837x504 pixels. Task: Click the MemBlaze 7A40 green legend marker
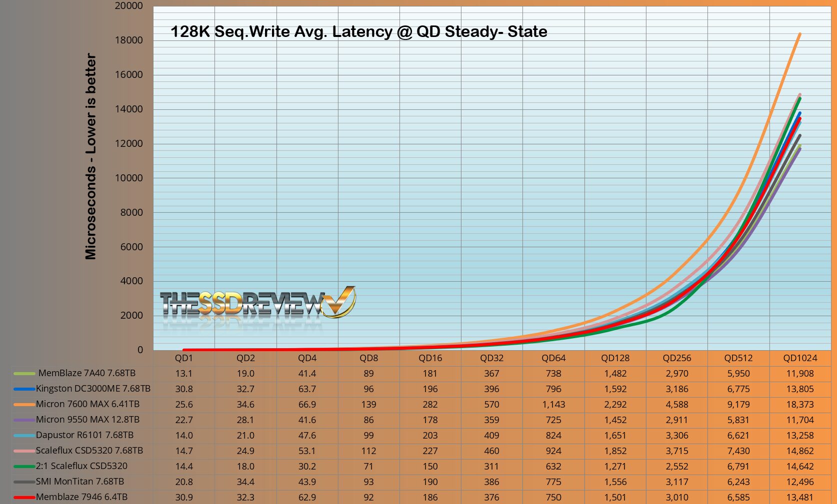tap(24, 374)
